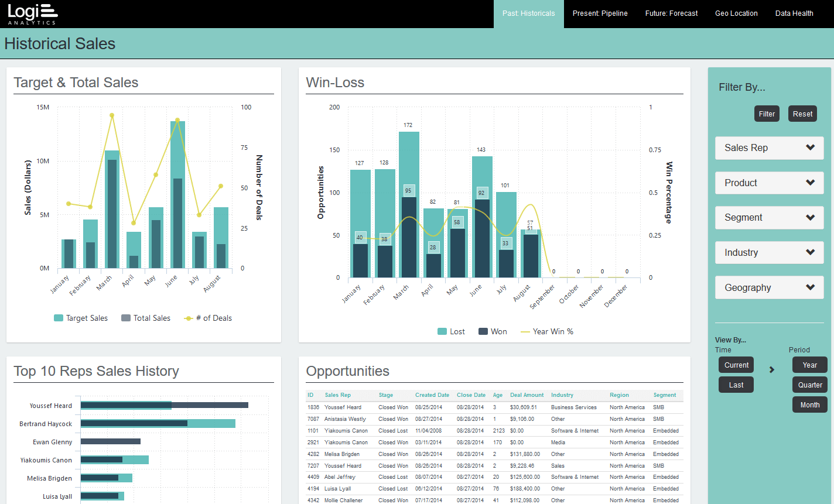
Task: Click opportunity ID 1836 cell
Action: click(x=314, y=407)
